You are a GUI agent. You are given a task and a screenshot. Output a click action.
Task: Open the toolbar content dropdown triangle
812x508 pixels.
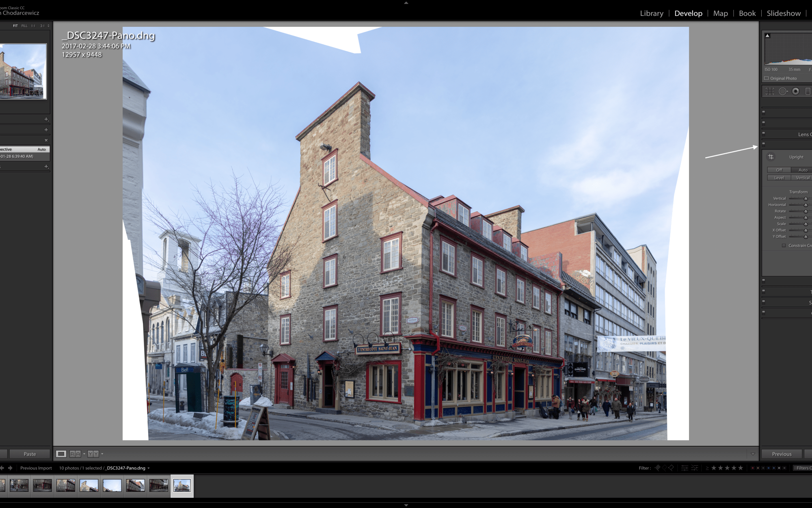pyautogui.click(x=753, y=454)
